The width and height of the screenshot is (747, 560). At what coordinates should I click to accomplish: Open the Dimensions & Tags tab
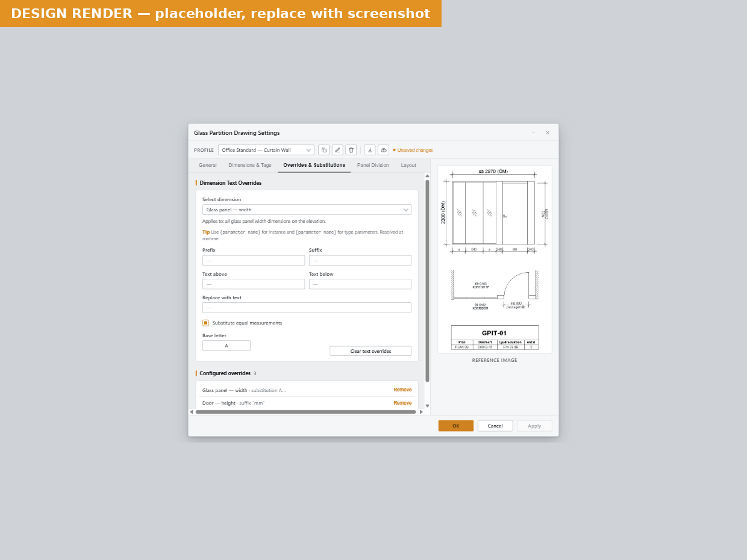(x=250, y=166)
